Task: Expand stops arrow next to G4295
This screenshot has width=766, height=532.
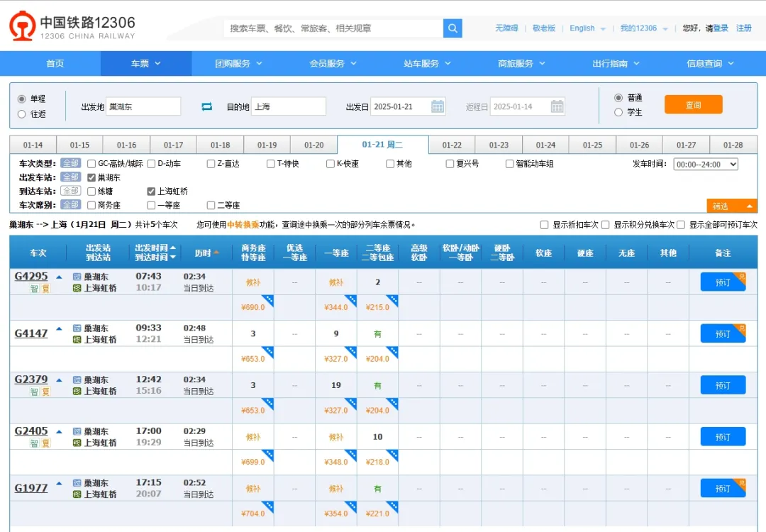Action: [x=59, y=277]
